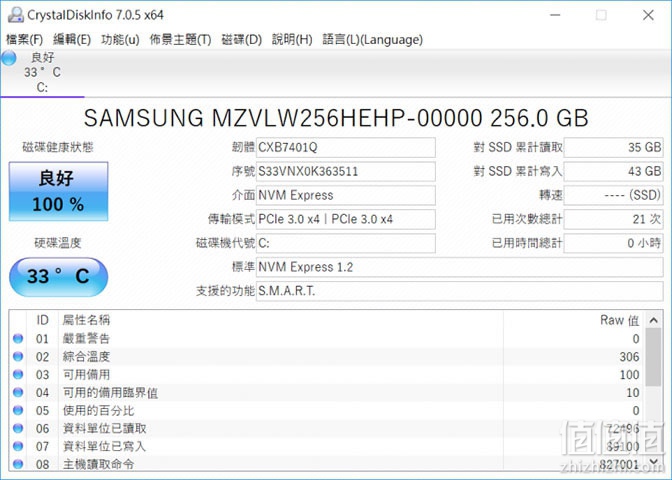Click the status dot of attribute 03

point(18,375)
